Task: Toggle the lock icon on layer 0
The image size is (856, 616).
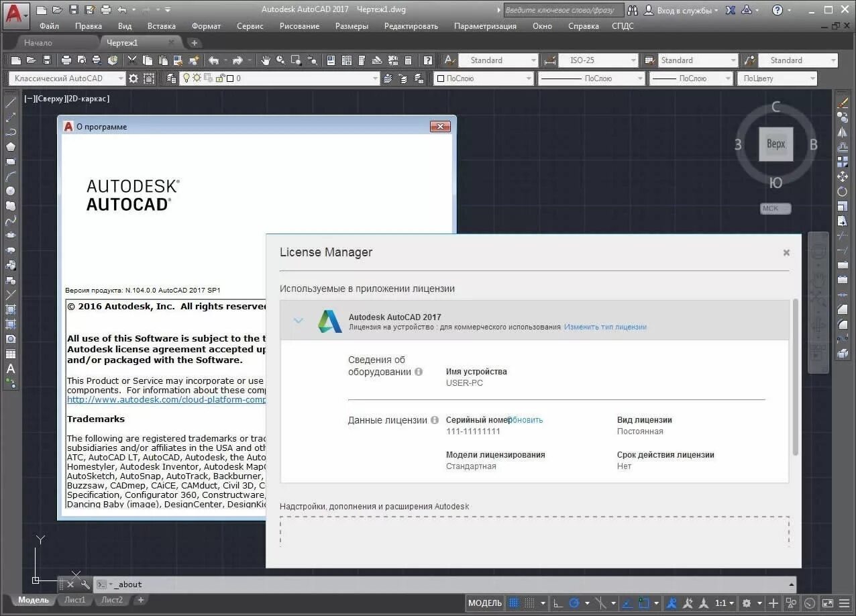Action: click(220, 78)
